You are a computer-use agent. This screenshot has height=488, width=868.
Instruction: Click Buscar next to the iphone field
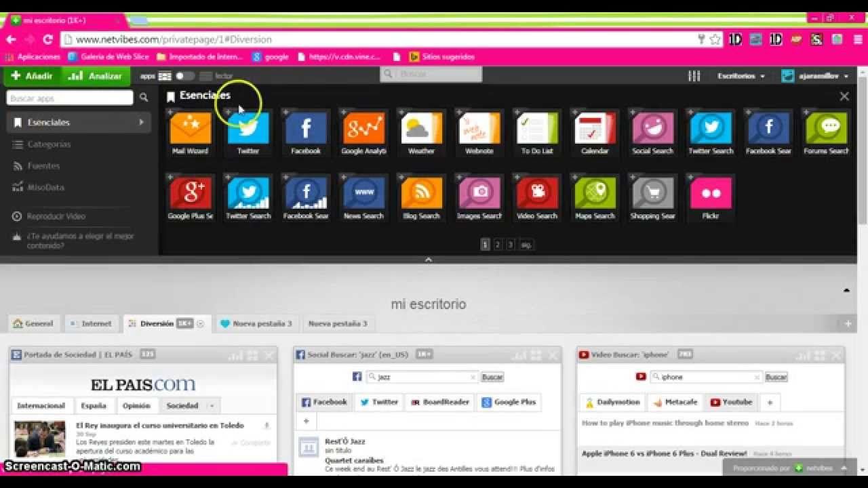(x=776, y=377)
